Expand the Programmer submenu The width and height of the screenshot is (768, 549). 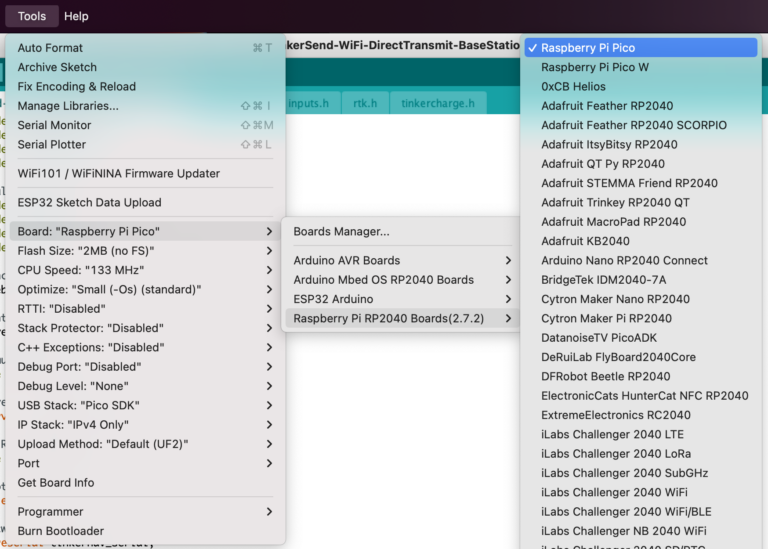tap(145, 512)
